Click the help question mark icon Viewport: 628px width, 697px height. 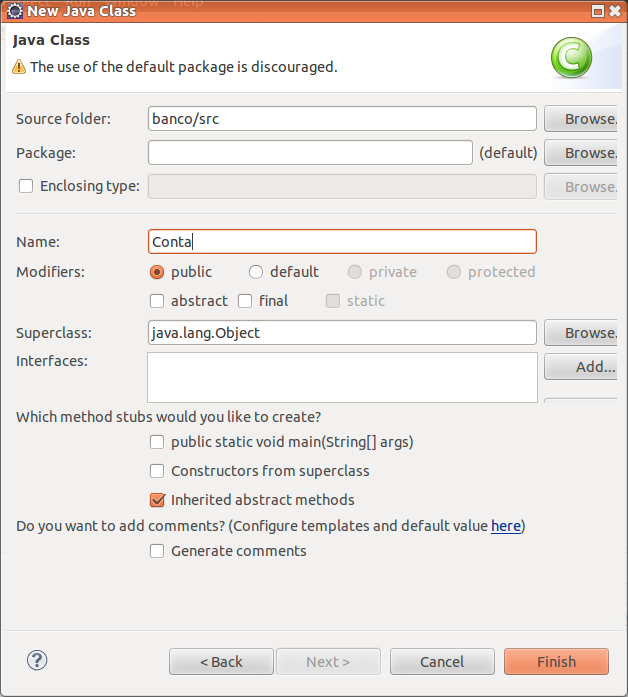[x=37, y=660]
